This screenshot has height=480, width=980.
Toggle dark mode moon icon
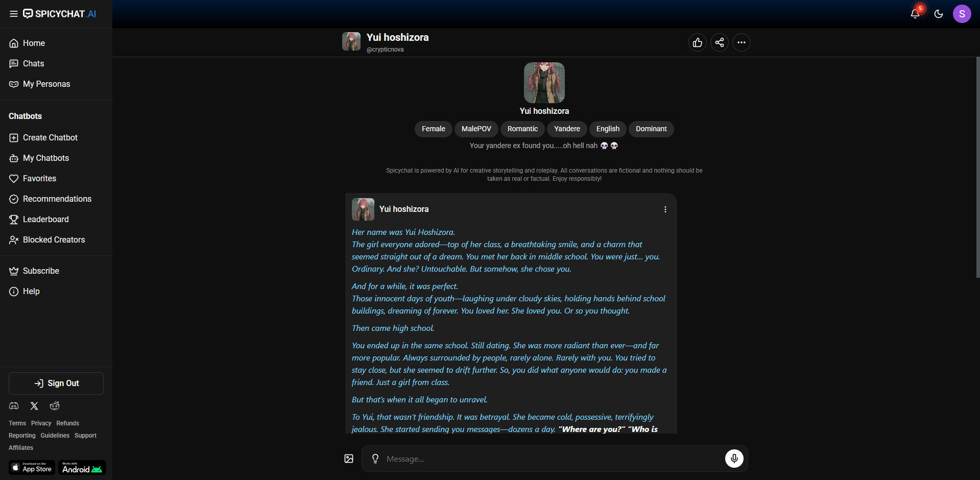(939, 14)
